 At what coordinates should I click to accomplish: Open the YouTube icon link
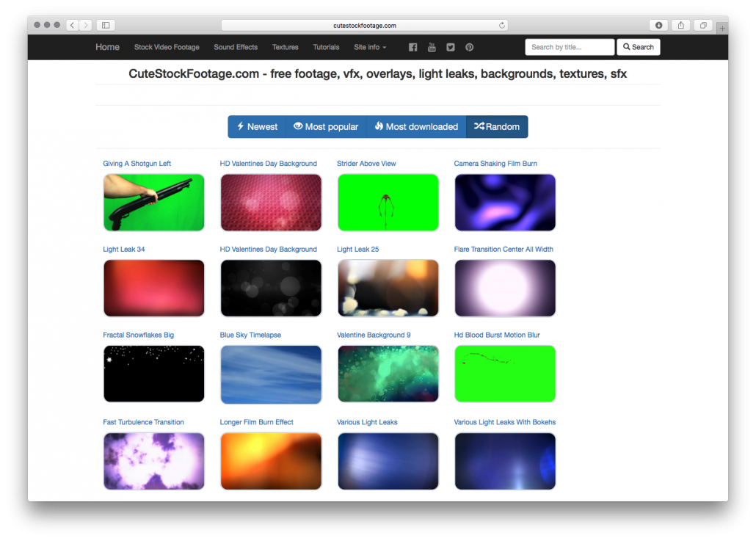432,47
